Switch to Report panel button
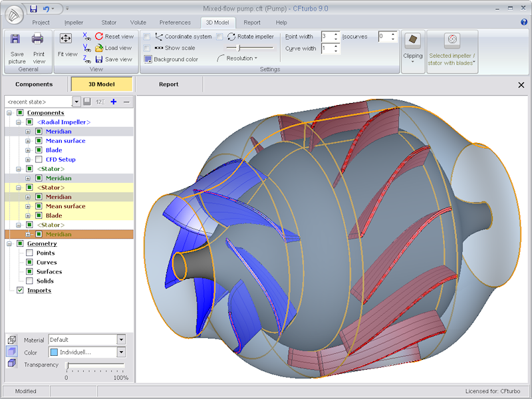This screenshot has height=399, width=532. click(x=169, y=84)
